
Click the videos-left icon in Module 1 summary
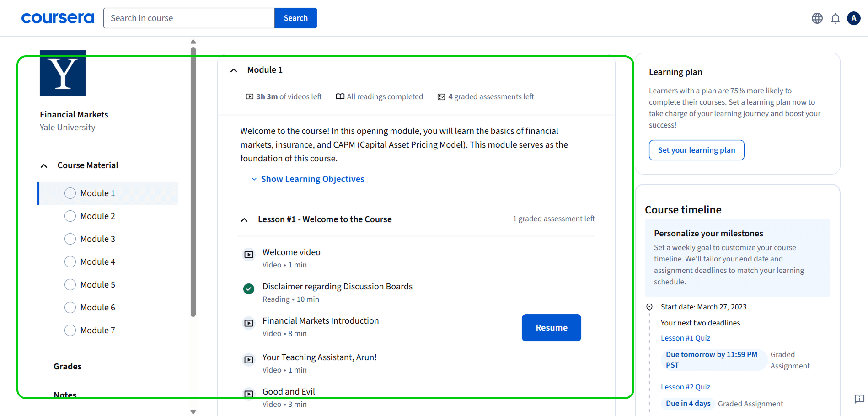tap(250, 96)
